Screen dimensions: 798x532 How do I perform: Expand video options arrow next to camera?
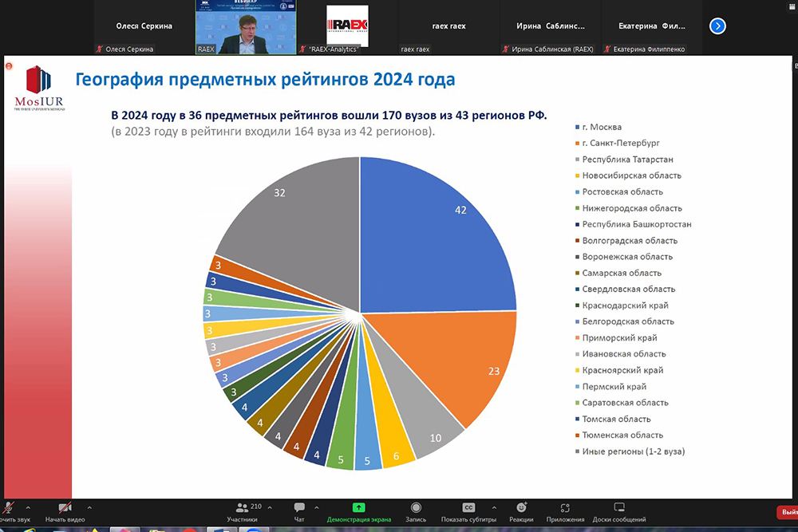(89, 507)
